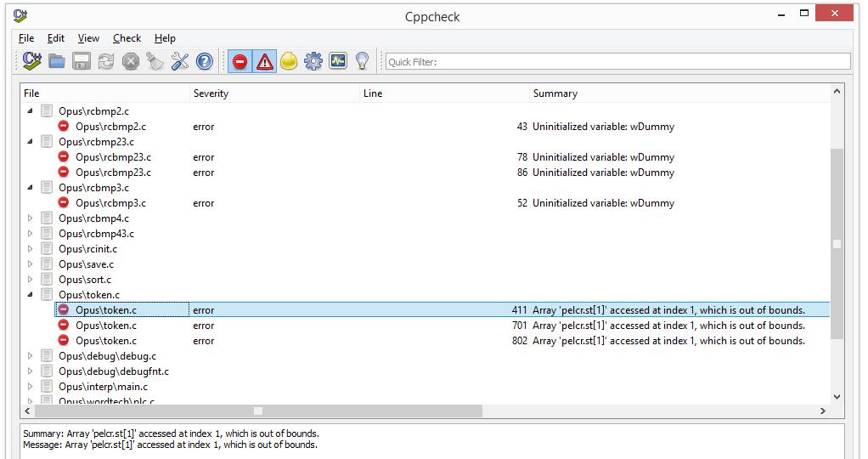The image size is (868, 459).
Task: Sort results by File column header
Action: pyautogui.click(x=105, y=93)
